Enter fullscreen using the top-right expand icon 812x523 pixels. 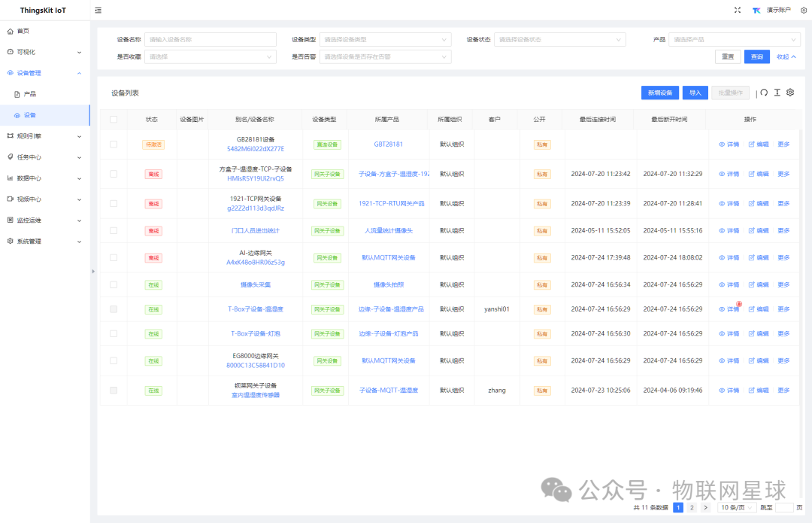coord(737,11)
